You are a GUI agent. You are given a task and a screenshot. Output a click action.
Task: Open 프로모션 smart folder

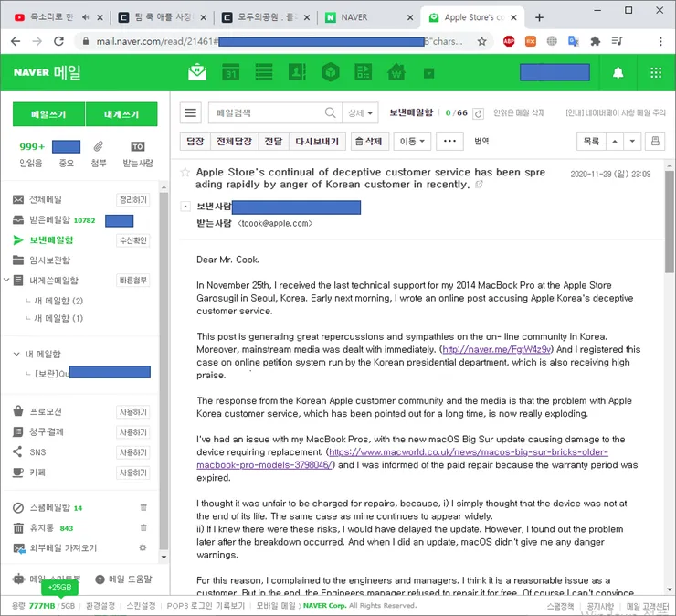(46, 411)
